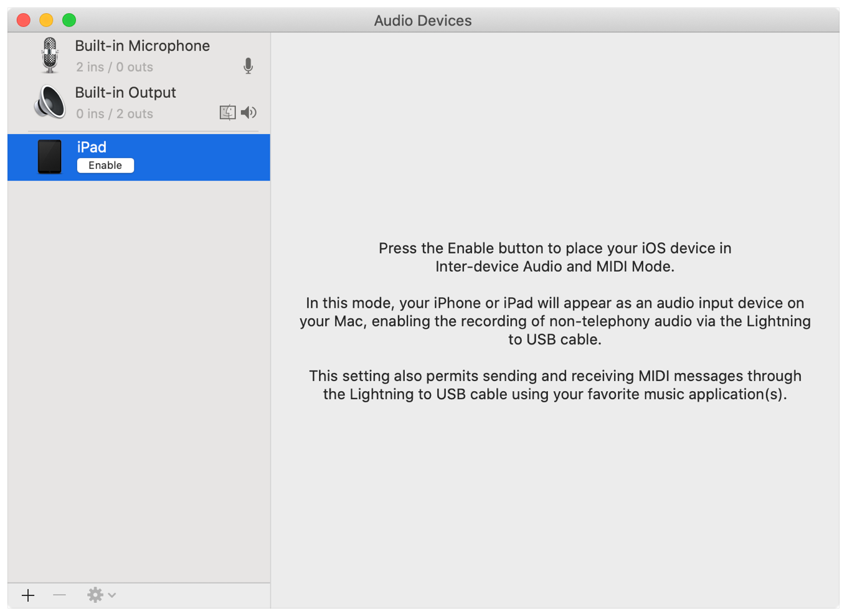The image size is (847, 616).
Task: Click the iPad device thumbnail icon
Action: point(50,156)
